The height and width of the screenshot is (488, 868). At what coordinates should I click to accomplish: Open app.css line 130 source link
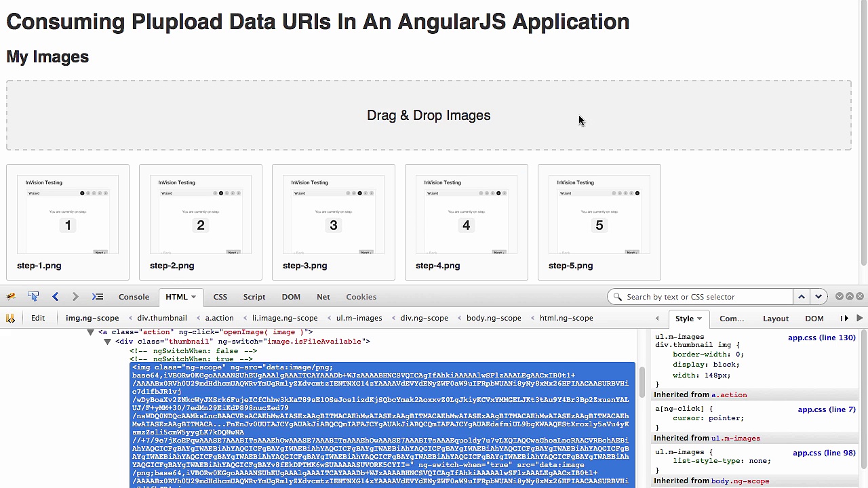822,338
